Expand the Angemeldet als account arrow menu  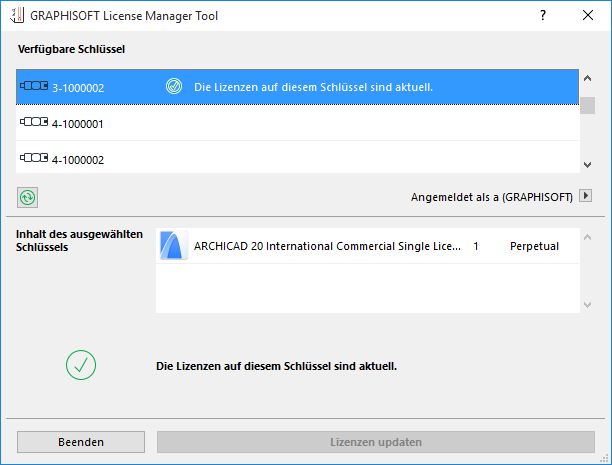[587, 197]
